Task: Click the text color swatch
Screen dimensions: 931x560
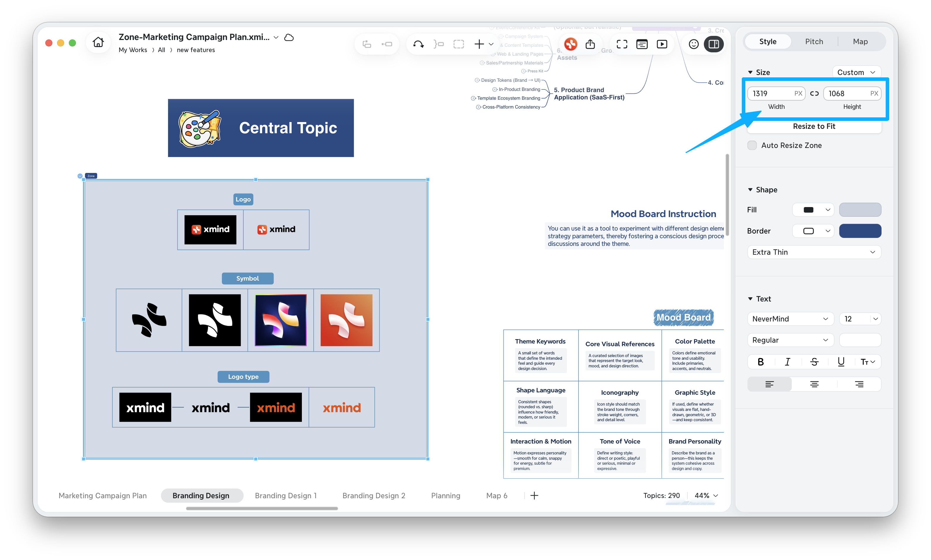Action: [860, 340]
